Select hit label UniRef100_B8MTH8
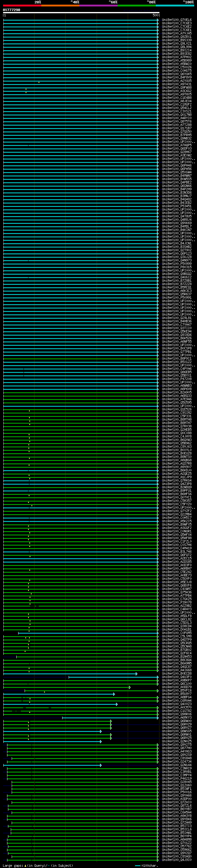Screen dimensions: 197x868 177,419
